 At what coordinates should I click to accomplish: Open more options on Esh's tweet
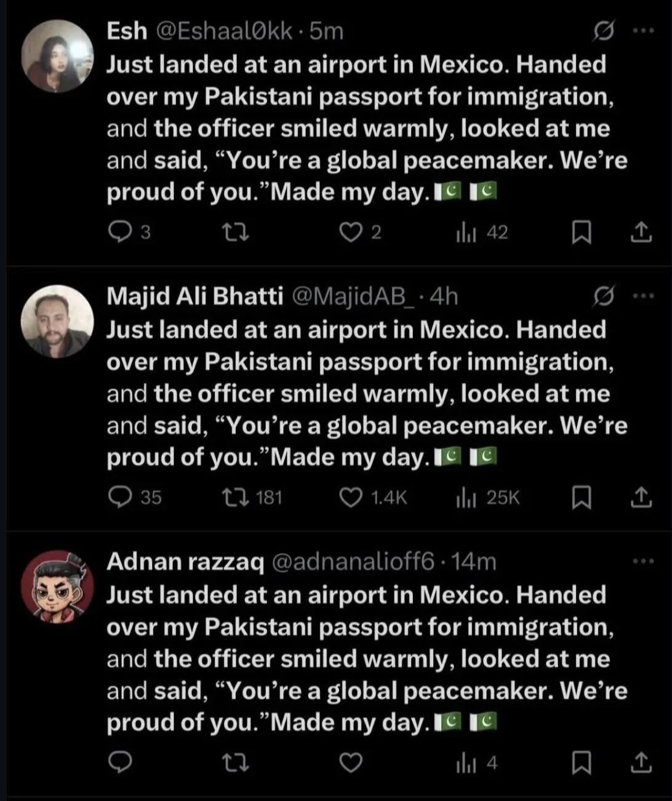tap(643, 31)
